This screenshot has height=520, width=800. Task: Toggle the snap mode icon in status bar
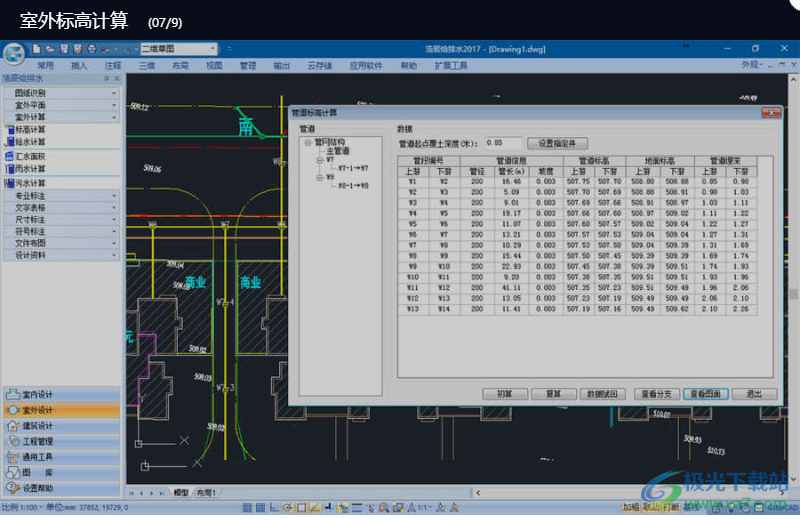coord(247,507)
